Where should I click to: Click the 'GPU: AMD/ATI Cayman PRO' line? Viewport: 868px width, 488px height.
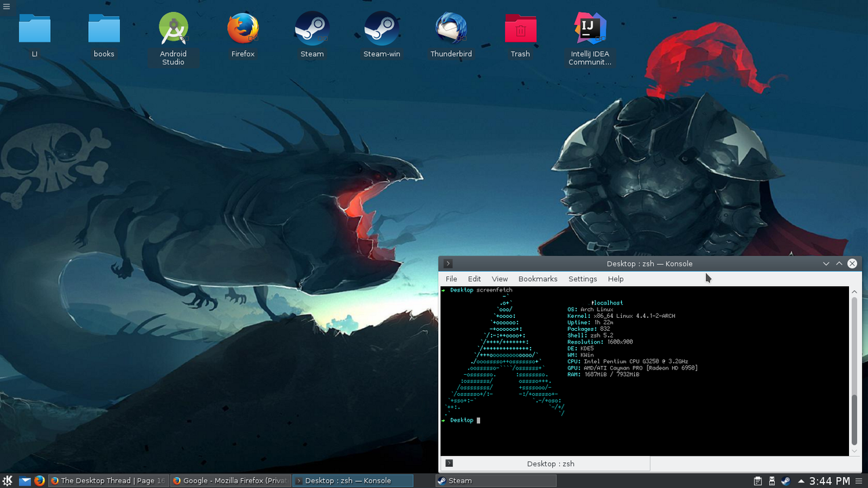633,368
